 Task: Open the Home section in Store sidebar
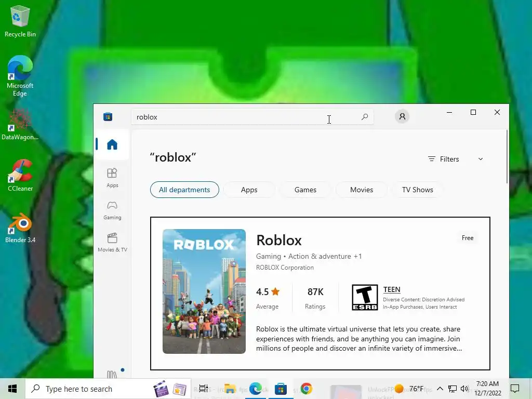pyautogui.click(x=112, y=144)
